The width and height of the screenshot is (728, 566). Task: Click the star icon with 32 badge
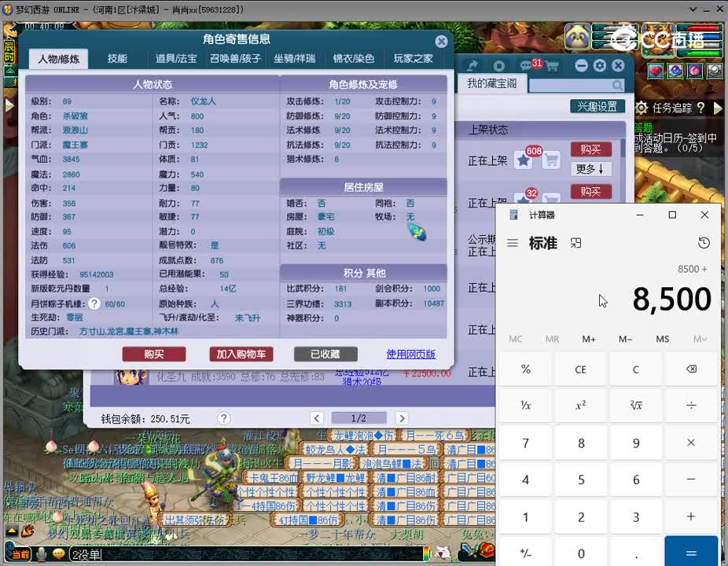coord(524,200)
